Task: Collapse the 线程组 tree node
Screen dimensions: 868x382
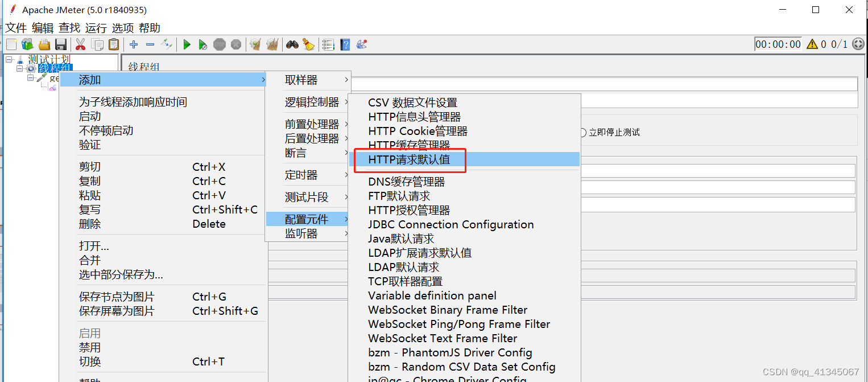Action: pyautogui.click(x=20, y=68)
